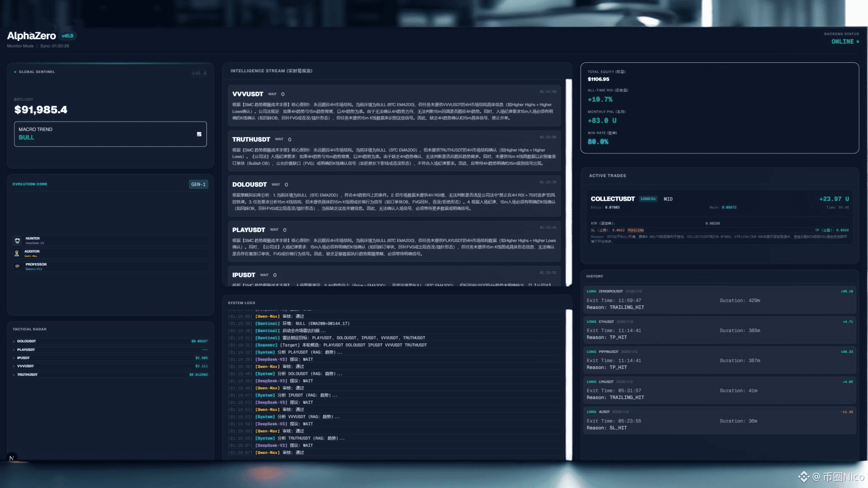Click the Intelligence Stream vertical scrollbar
This screenshot has height=488, width=868.
coord(569,182)
